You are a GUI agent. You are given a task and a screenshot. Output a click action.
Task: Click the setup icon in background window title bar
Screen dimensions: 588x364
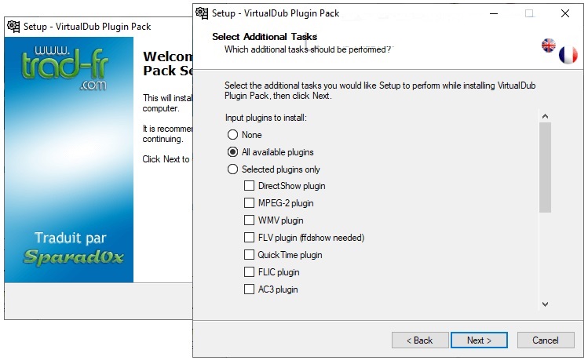click(x=13, y=26)
